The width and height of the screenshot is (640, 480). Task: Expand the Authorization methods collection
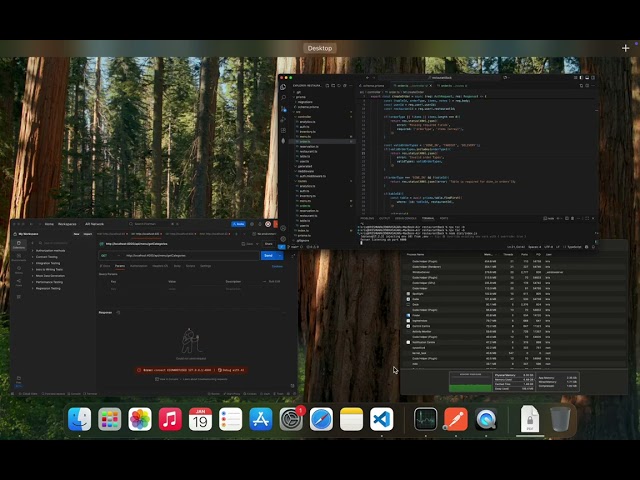[x=50, y=250]
